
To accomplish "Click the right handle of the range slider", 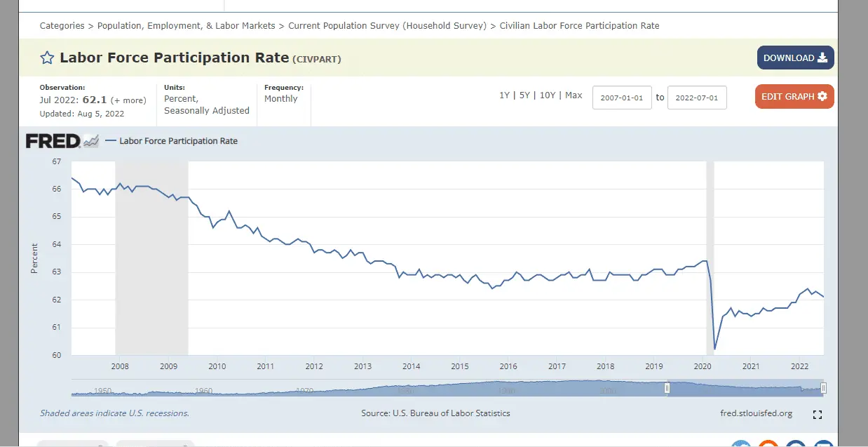I will (823, 388).
